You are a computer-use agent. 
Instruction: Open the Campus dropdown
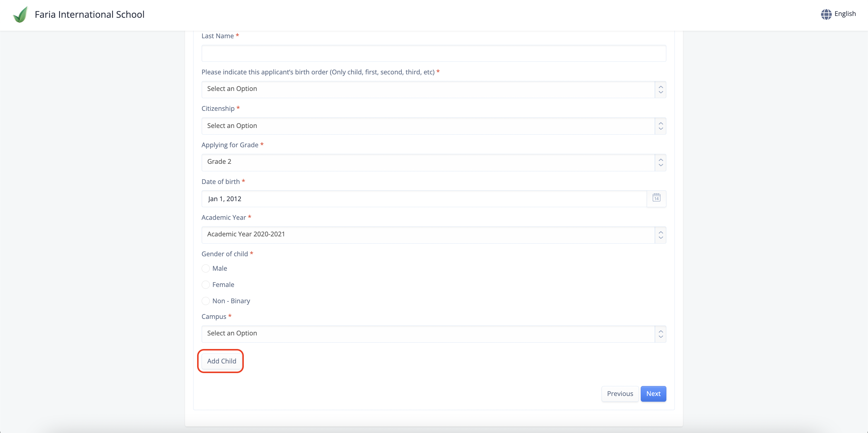(x=434, y=334)
